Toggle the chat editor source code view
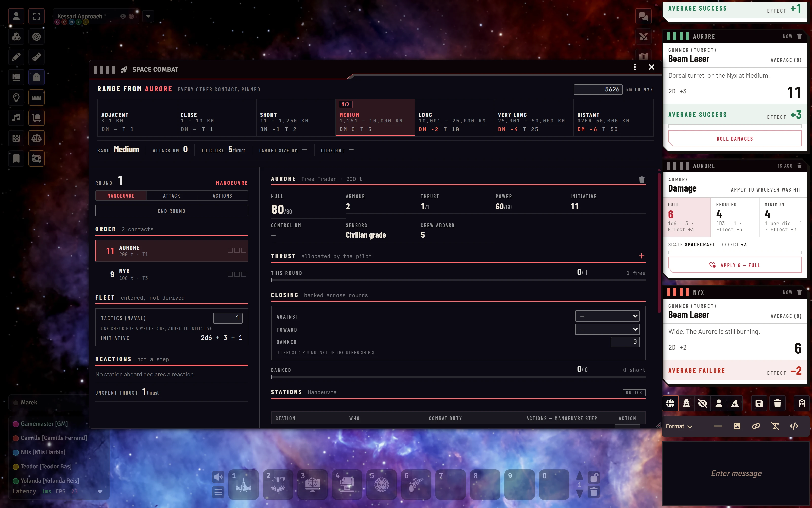 (x=794, y=426)
